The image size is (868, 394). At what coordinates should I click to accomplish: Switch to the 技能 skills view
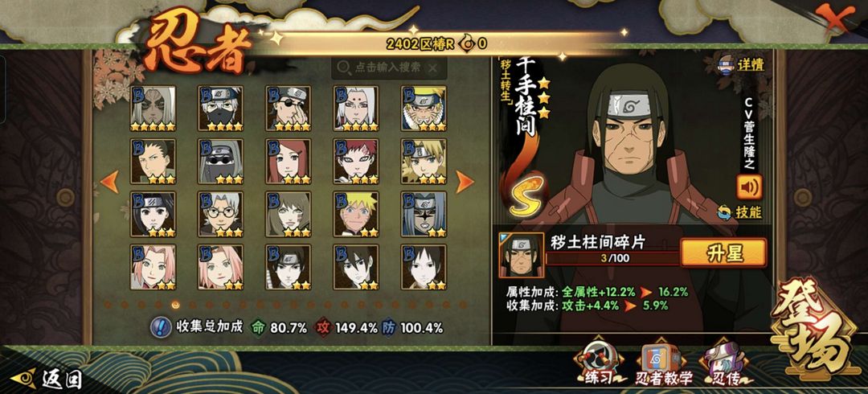[x=739, y=212]
